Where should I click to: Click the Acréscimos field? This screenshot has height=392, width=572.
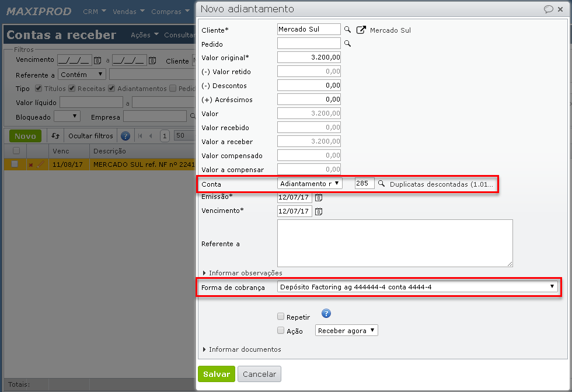[x=309, y=99]
